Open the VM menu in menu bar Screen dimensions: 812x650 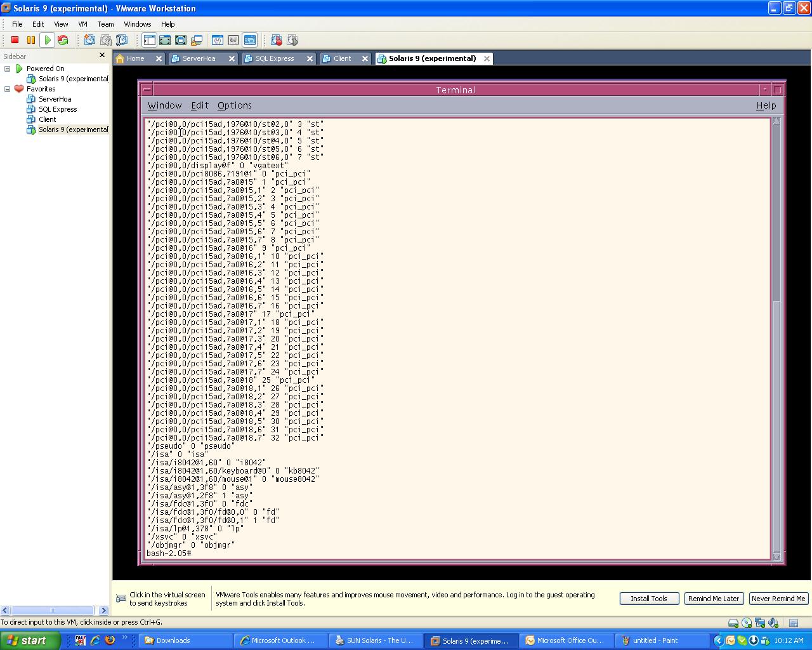click(x=82, y=24)
